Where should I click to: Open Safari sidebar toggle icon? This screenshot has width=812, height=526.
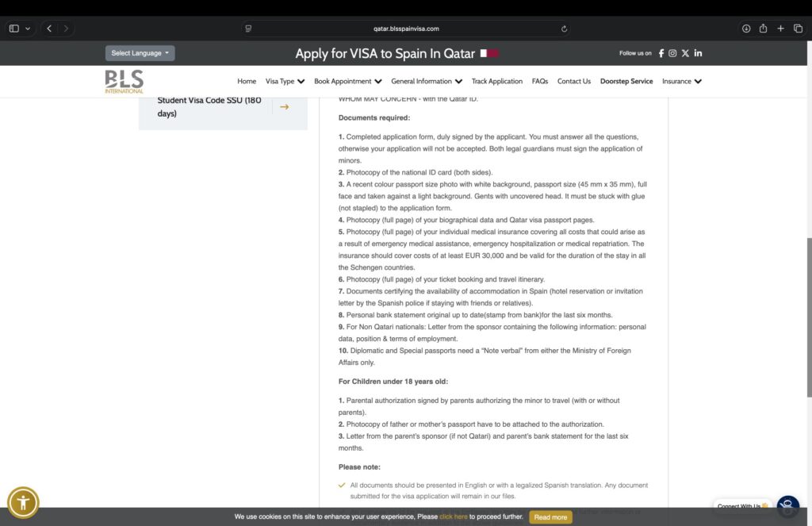point(14,29)
